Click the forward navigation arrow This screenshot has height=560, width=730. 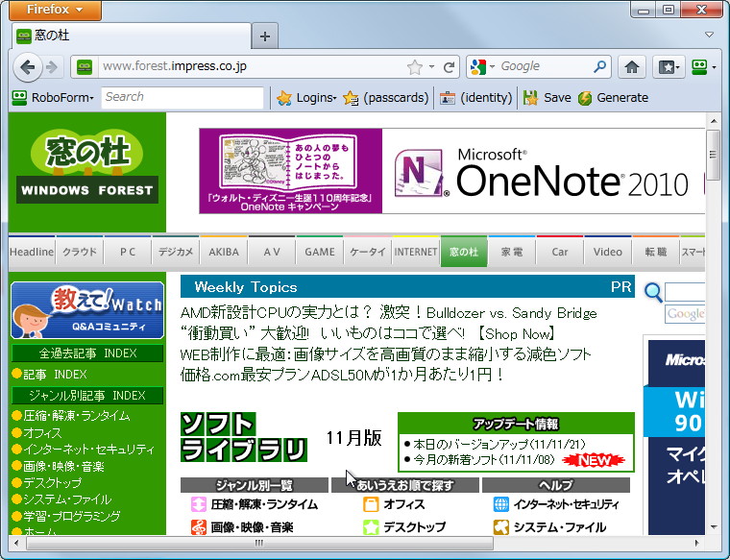(x=52, y=67)
